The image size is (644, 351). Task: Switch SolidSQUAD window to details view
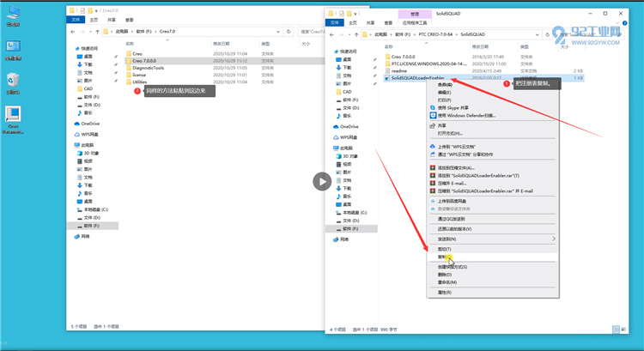click(616, 330)
